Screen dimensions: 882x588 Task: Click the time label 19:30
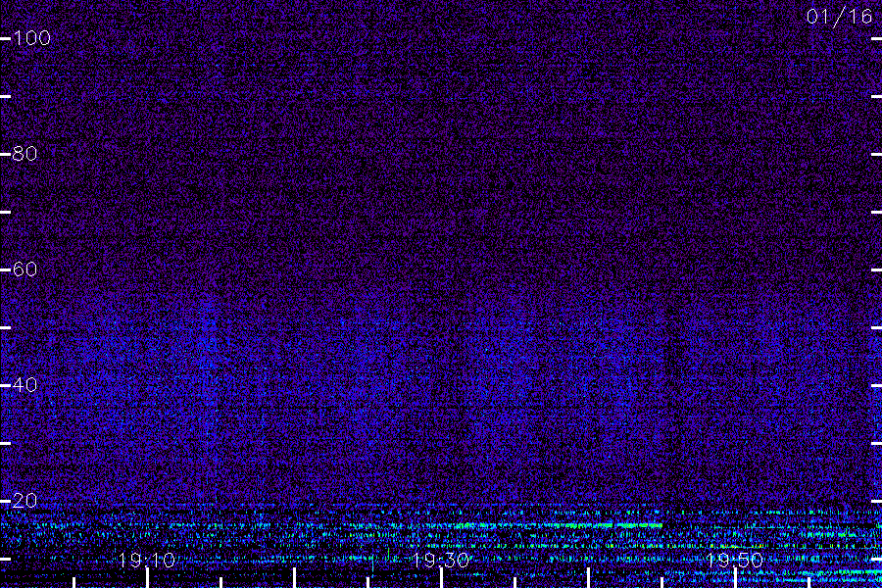coord(440,561)
